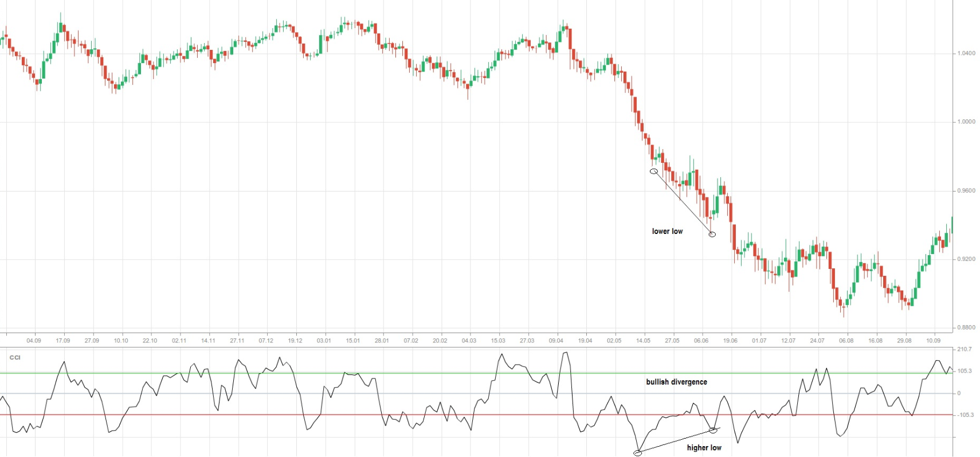
Task: Click the 210.7 value on the CCI scale
Action: [x=965, y=349]
